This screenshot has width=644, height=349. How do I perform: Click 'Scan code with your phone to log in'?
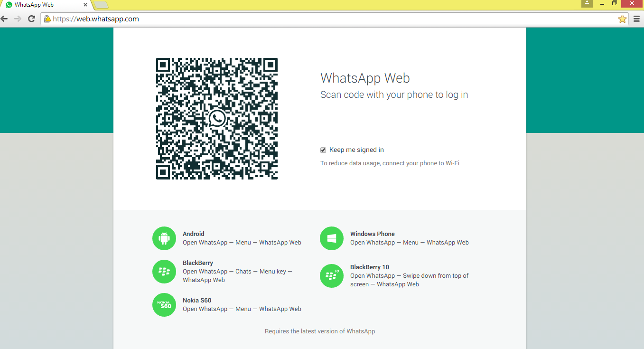click(394, 95)
